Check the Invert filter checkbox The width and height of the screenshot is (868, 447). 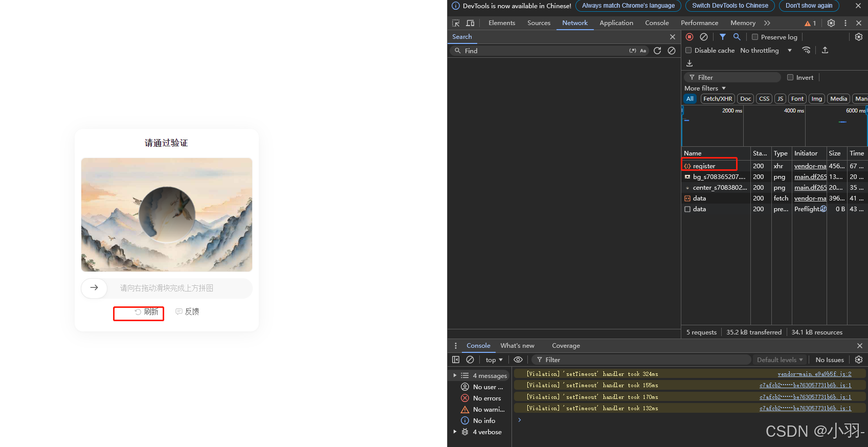pos(790,77)
